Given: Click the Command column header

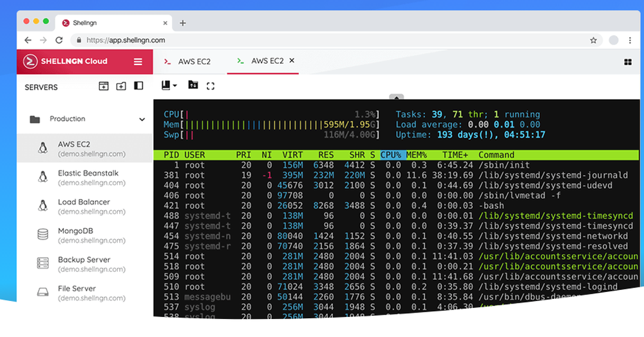Looking at the screenshot, I should click(x=496, y=155).
